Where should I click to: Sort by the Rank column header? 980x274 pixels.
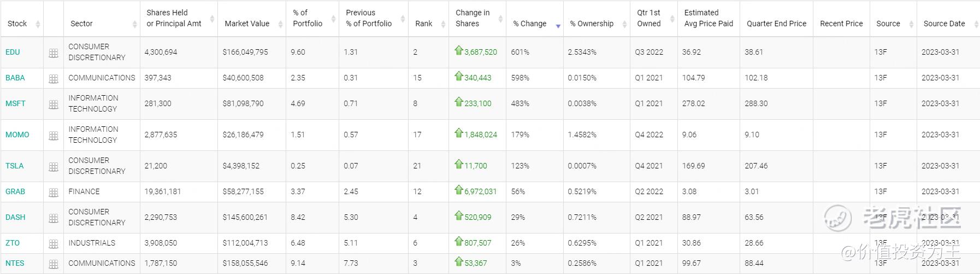424,24
